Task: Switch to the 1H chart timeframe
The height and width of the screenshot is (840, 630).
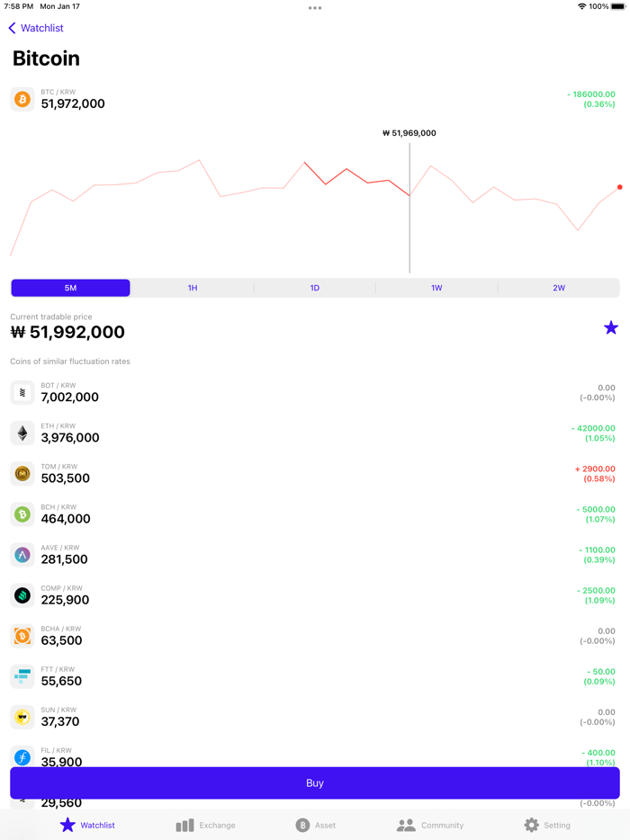Action: point(192,287)
